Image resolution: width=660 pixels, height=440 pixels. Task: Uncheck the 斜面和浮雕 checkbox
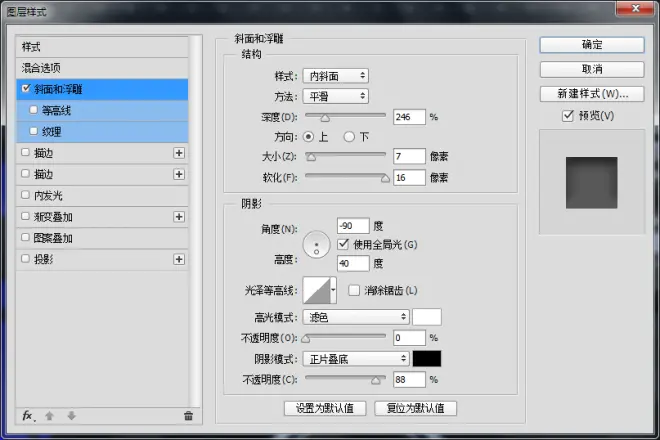tap(26, 88)
